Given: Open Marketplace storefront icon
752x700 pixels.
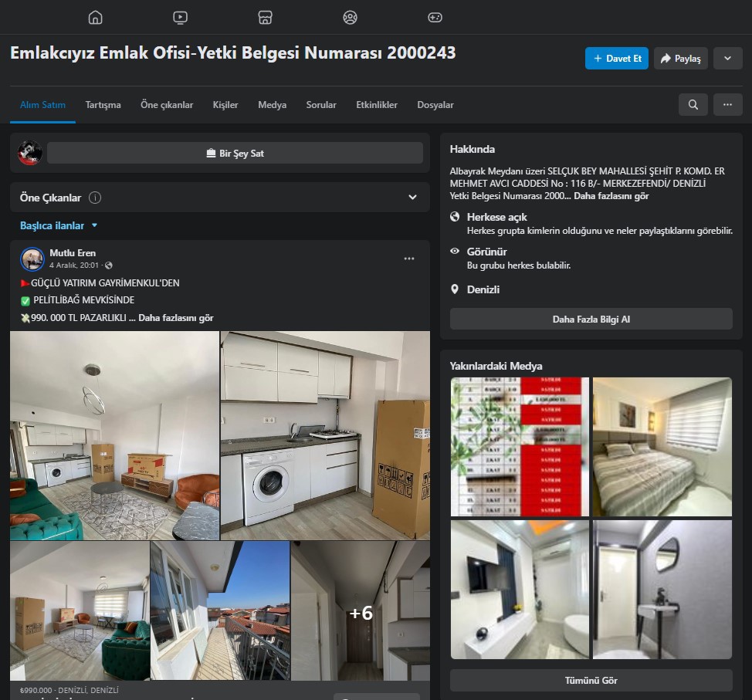Looking at the screenshot, I should pyautogui.click(x=265, y=17).
